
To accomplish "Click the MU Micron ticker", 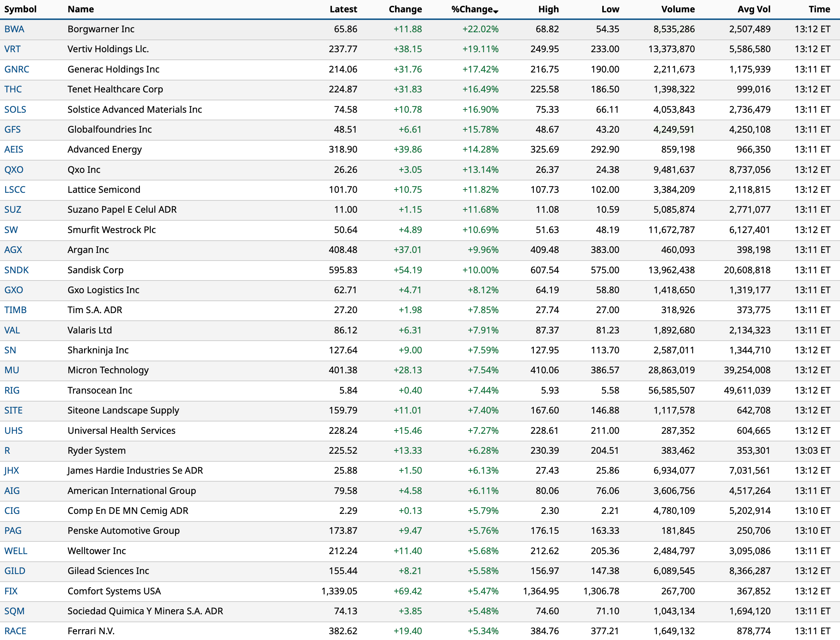I will click(x=12, y=370).
